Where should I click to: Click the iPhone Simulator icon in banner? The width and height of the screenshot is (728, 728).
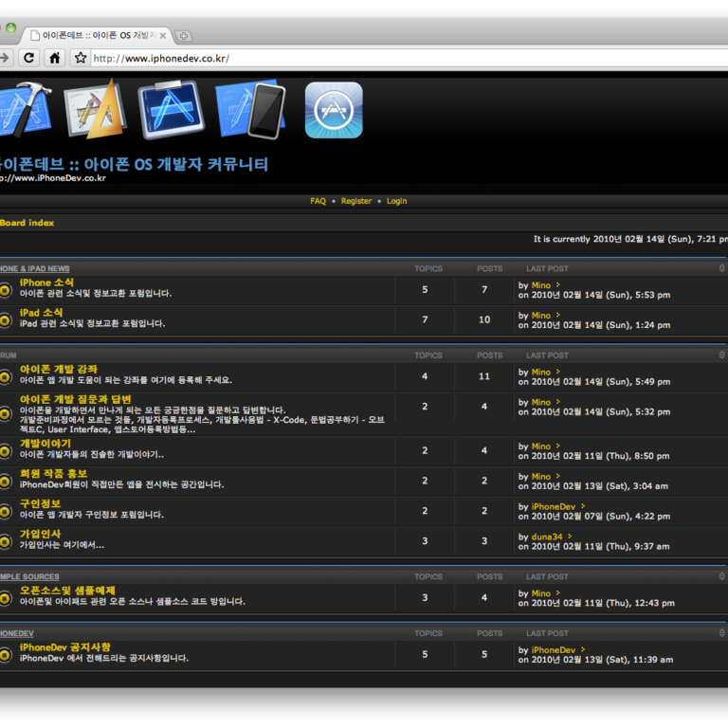(x=250, y=110)
